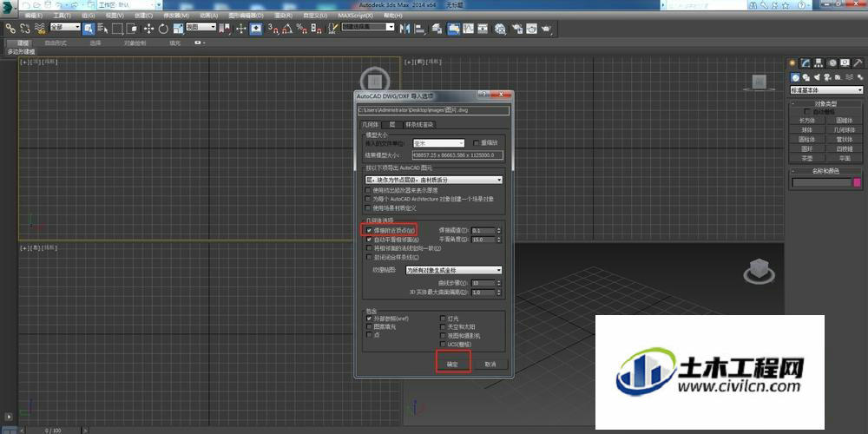The image size is (868, 434).
Task: Click the Select and Link chain icon
Action: tap(10, 29)
